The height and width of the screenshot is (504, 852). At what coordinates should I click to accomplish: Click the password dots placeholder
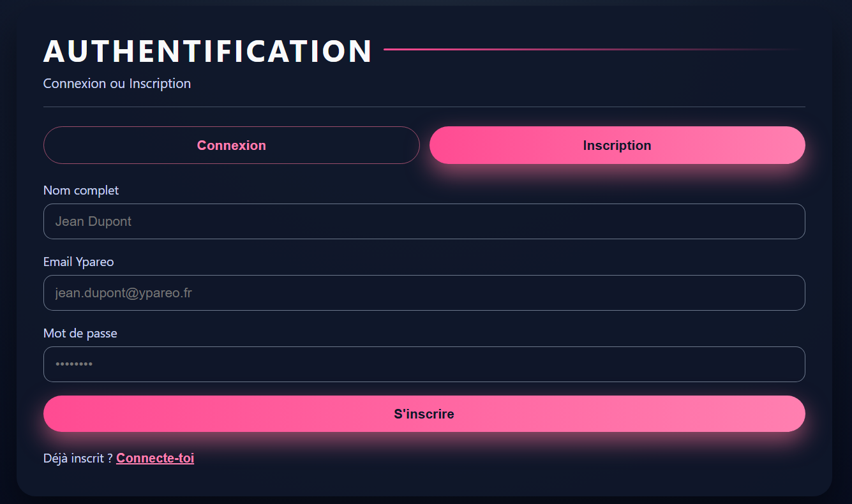74,364
